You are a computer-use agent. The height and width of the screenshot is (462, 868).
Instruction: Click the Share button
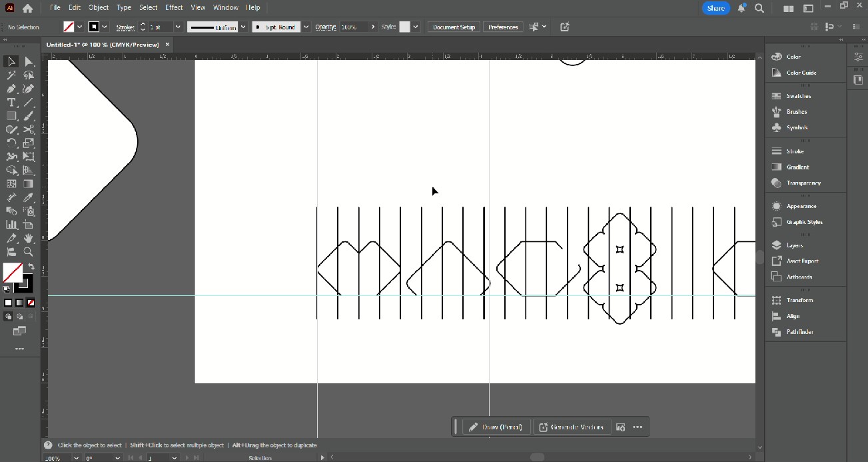716,8
